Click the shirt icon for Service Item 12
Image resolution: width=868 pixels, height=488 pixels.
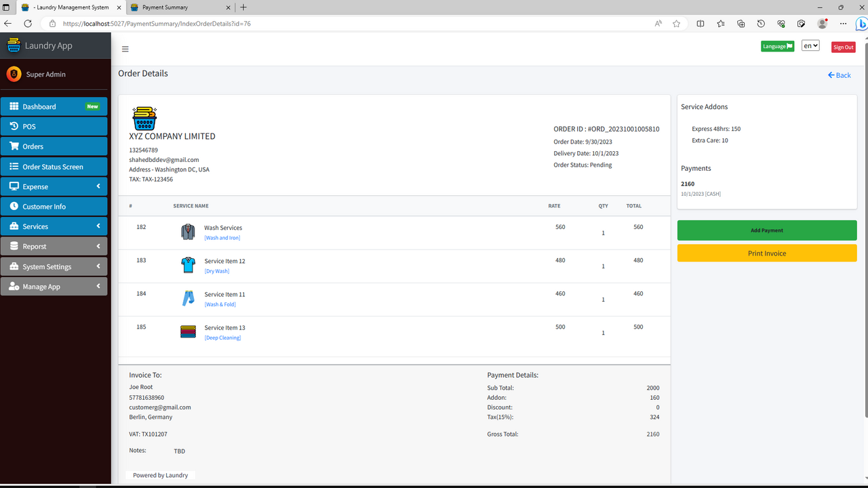[x=188, y=264]
